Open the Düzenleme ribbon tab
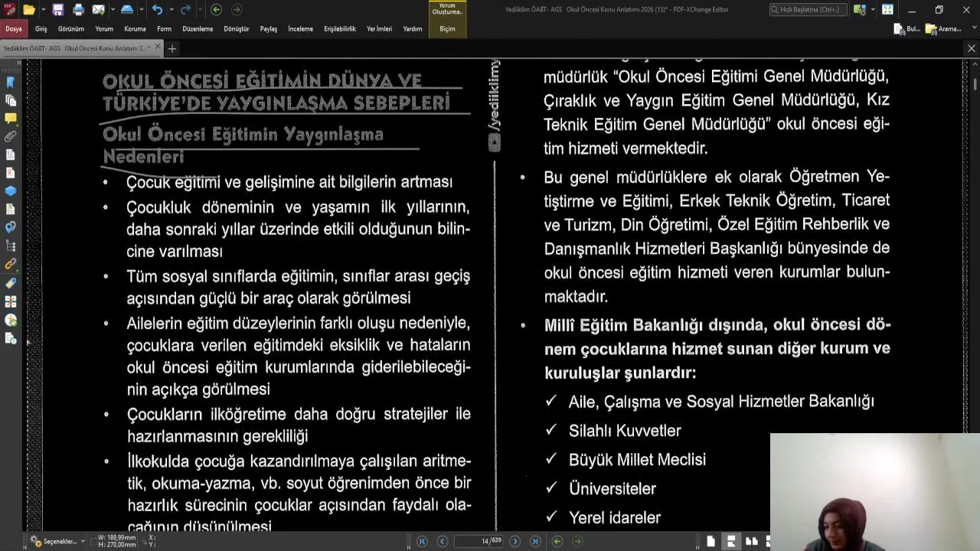The height and width of the screenshot is (551, 980). click(198, 28)
